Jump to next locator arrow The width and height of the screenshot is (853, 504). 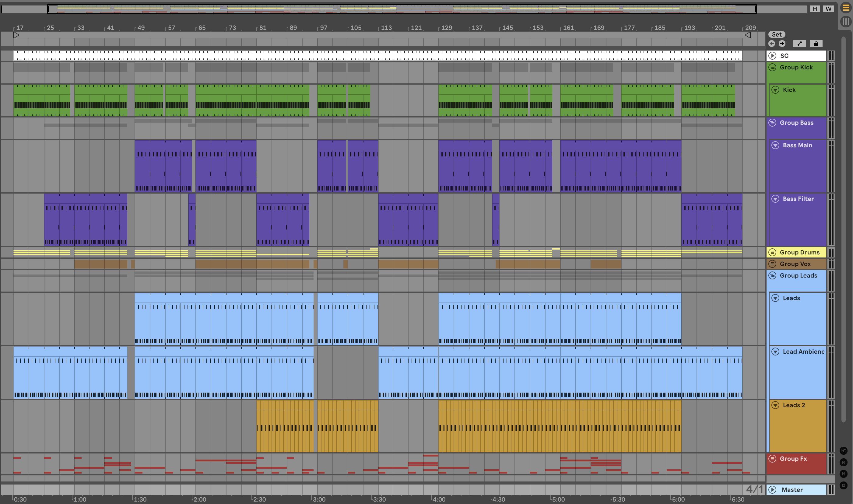pyautogui.click(x=782, y=44)
